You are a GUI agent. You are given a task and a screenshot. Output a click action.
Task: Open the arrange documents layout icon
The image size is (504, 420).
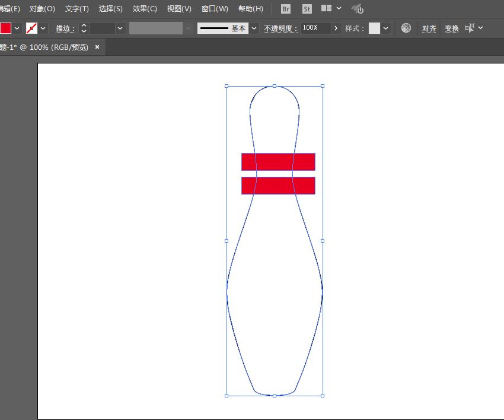click(327, 9)
